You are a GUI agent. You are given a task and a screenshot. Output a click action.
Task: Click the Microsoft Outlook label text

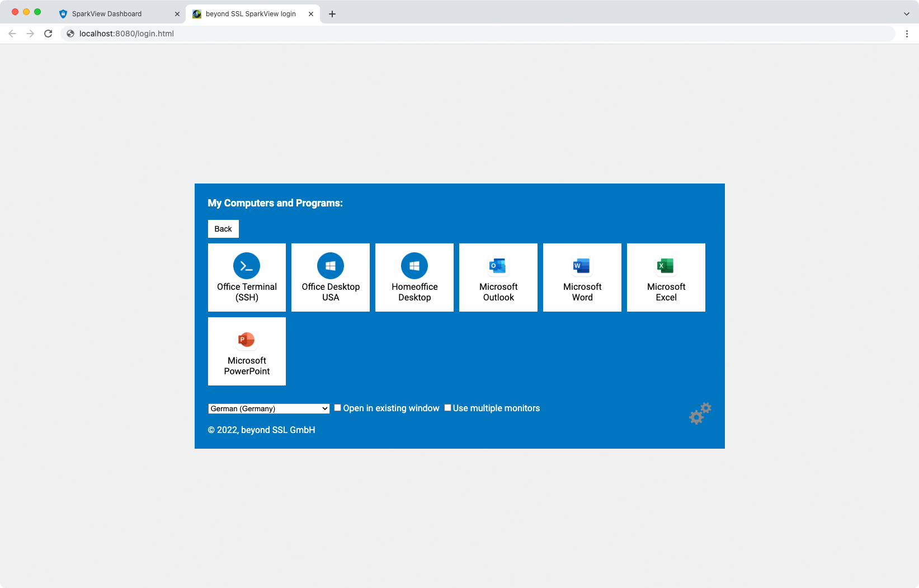click(x=498, y=292)
